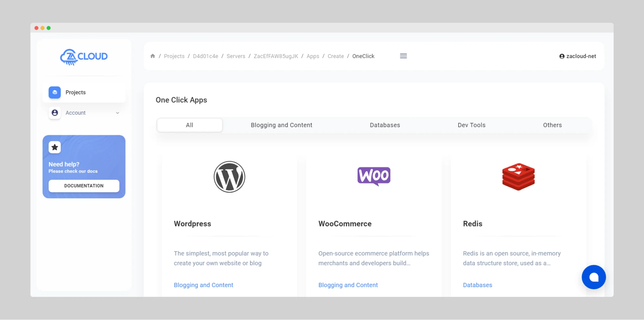644x320 pixels.
Task: Click the star icon in the help panel
Action: pyautogui.click(x=54, y=147)
